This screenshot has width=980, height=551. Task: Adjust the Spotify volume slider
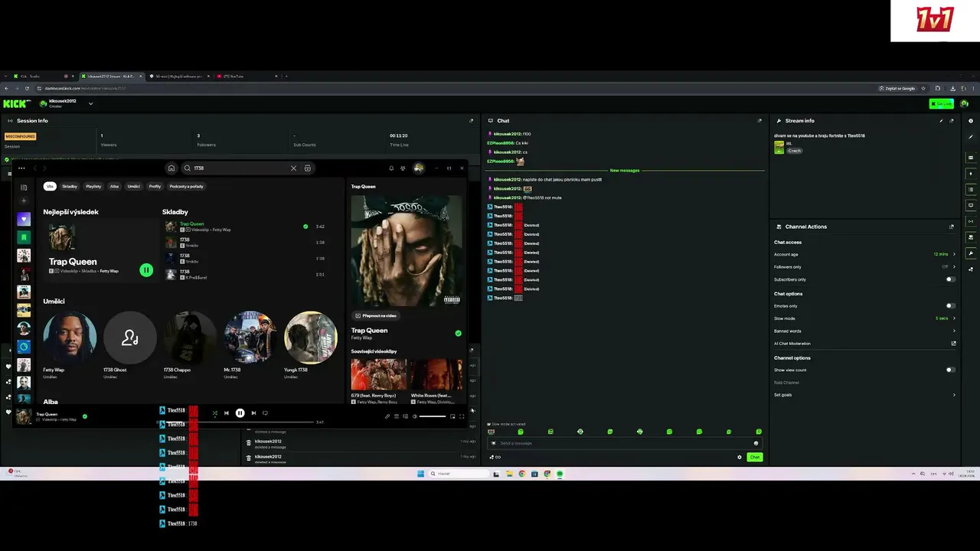pos(432,416)
